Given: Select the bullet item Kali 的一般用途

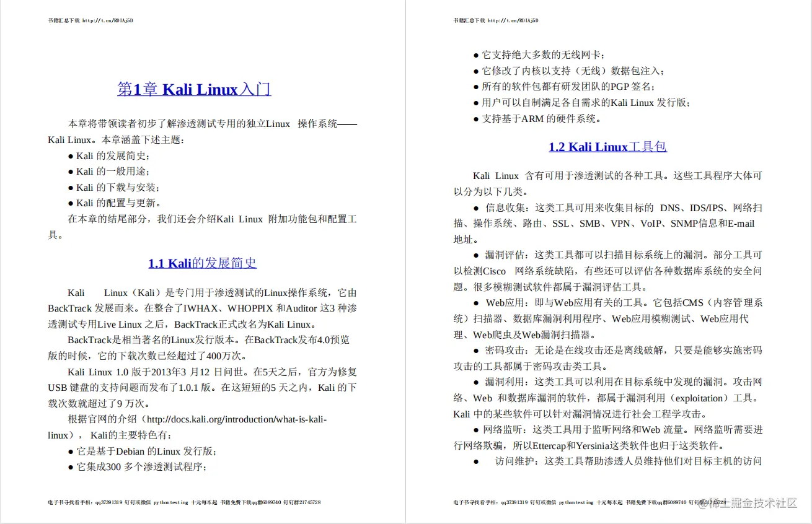Looking at the screenshot, I should (110, 171).
